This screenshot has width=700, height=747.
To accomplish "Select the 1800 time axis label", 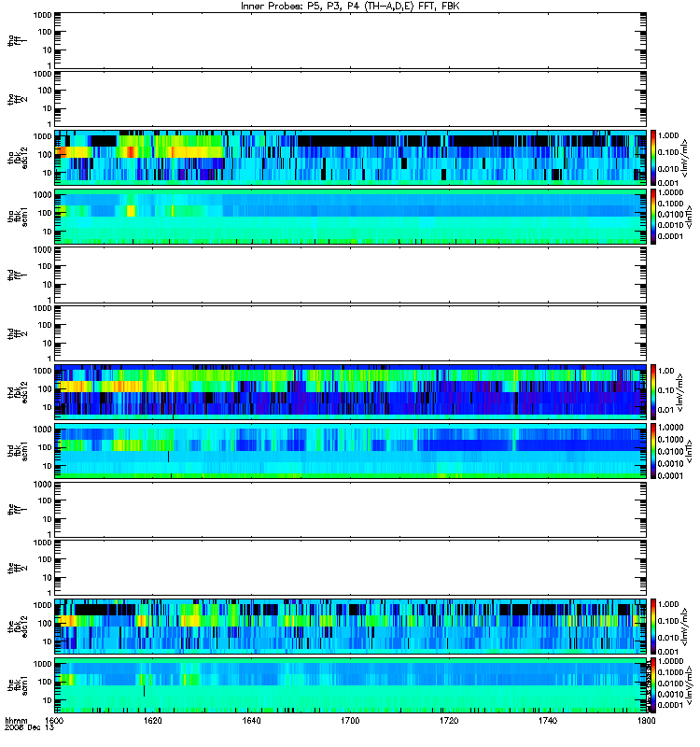I will pyautogui.click(x=646, y=720).
